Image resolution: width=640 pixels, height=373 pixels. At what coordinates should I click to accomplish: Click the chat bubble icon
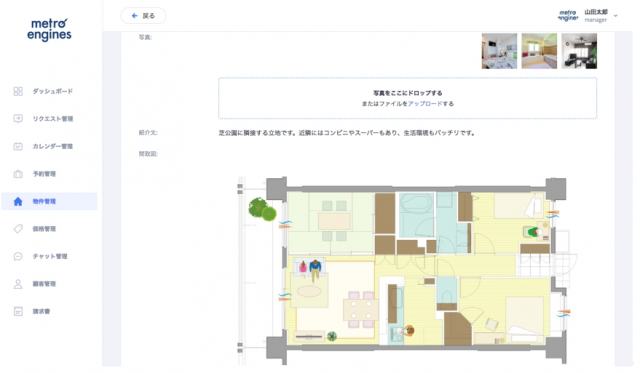18,256
